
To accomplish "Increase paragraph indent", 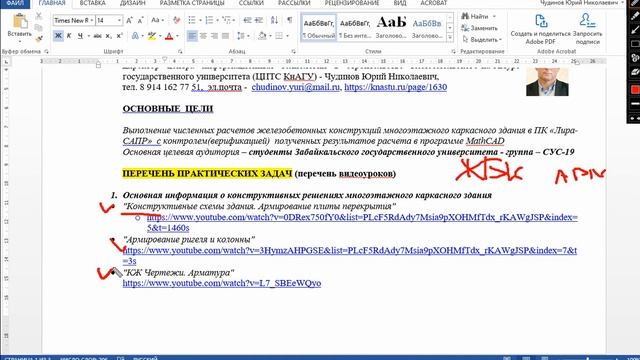I will (x=259, y=20).
